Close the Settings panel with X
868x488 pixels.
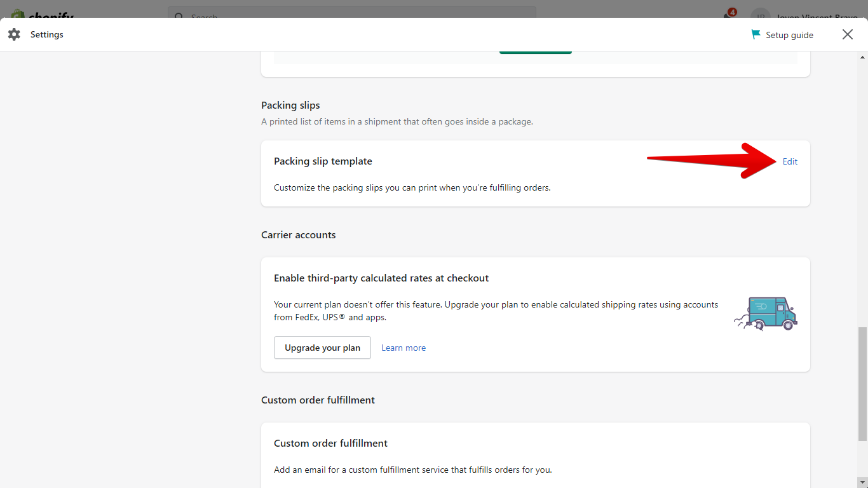click(x=848, y=34)
